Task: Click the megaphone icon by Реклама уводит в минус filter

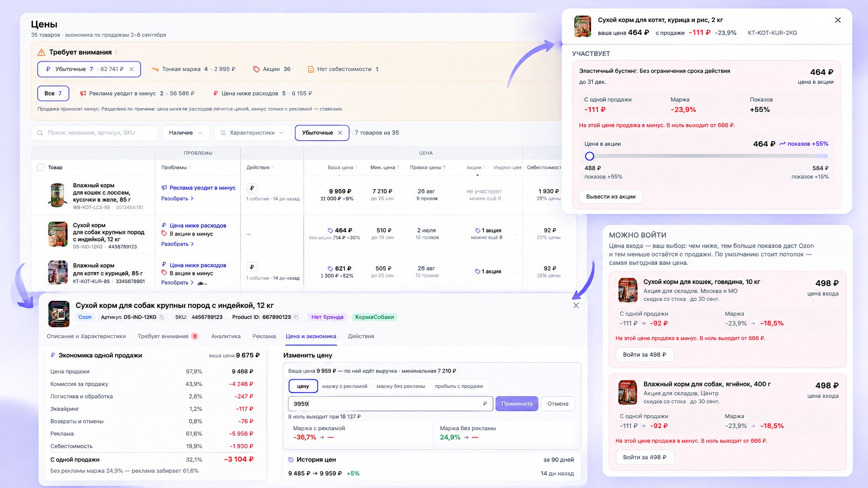Action: (x=83, y=93)
